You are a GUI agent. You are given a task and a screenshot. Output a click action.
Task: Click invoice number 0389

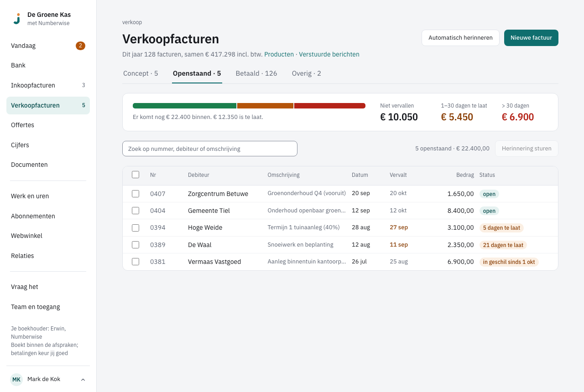[158, 245]
